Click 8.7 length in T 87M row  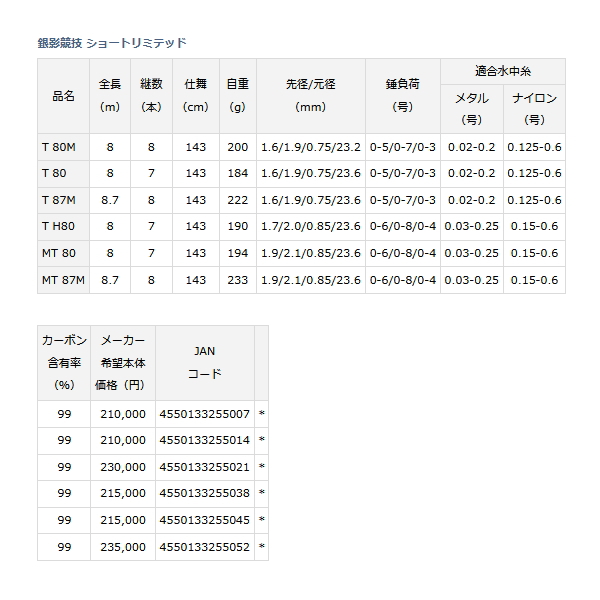pos(110,200)
